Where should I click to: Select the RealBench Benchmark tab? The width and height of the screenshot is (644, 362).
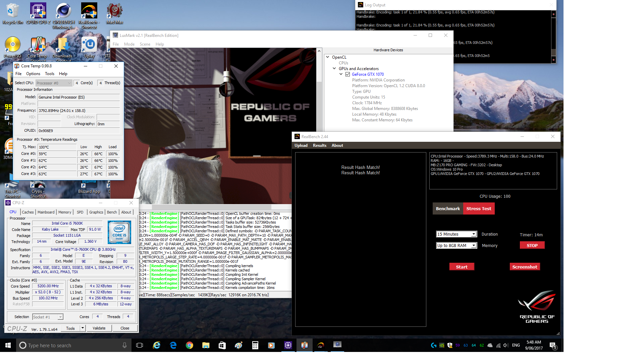(448, 208)
